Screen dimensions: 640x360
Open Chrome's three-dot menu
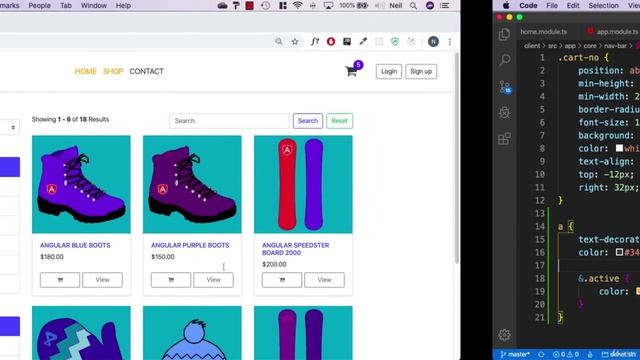tap(450, 41)
